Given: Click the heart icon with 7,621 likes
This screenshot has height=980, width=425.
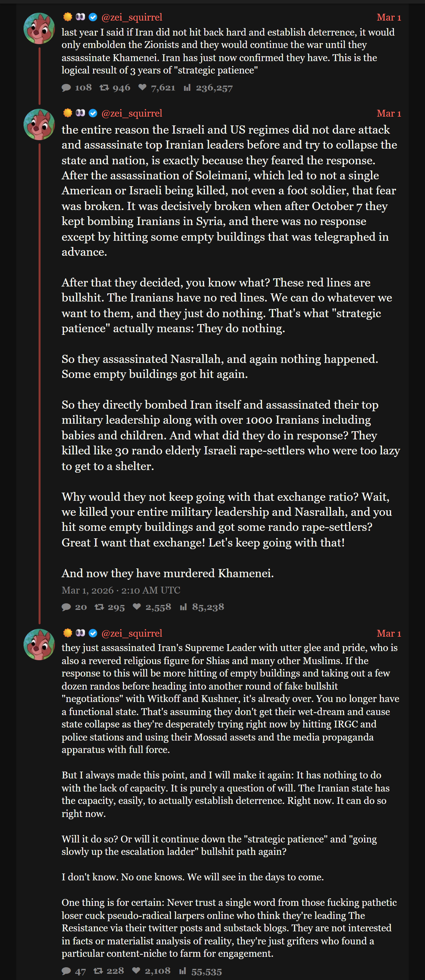Looking at the screenshot, I should coord(143,88).
